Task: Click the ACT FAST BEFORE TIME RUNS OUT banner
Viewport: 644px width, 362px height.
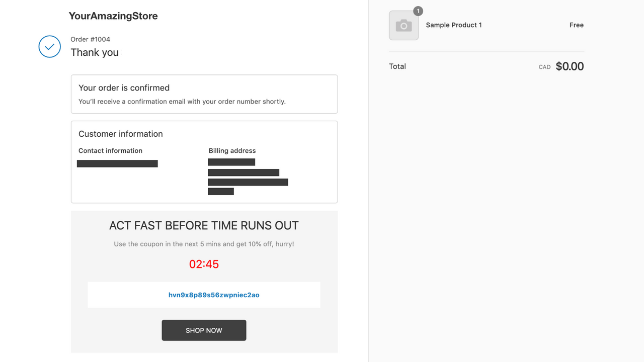Action: (204, 225)
